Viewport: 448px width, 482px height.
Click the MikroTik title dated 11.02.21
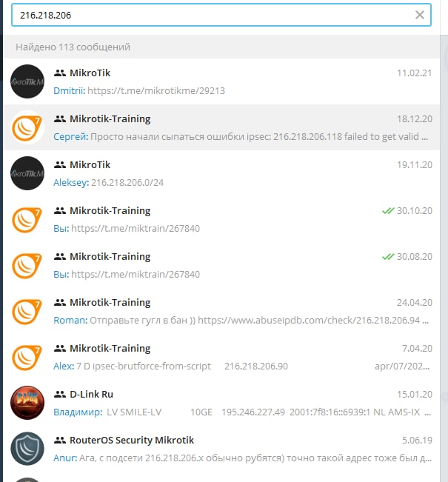tap(90, 73)
